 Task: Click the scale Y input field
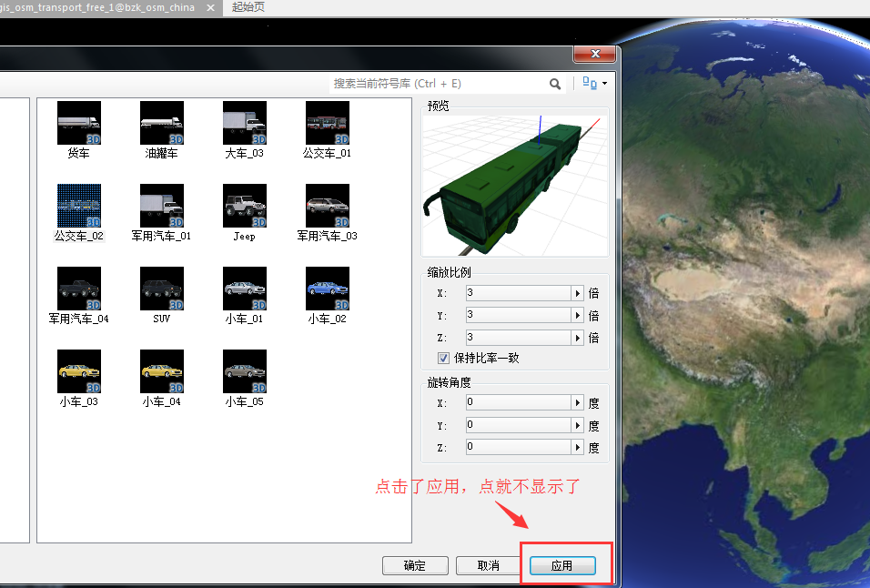pyautogui.click(x=519, y=315)
